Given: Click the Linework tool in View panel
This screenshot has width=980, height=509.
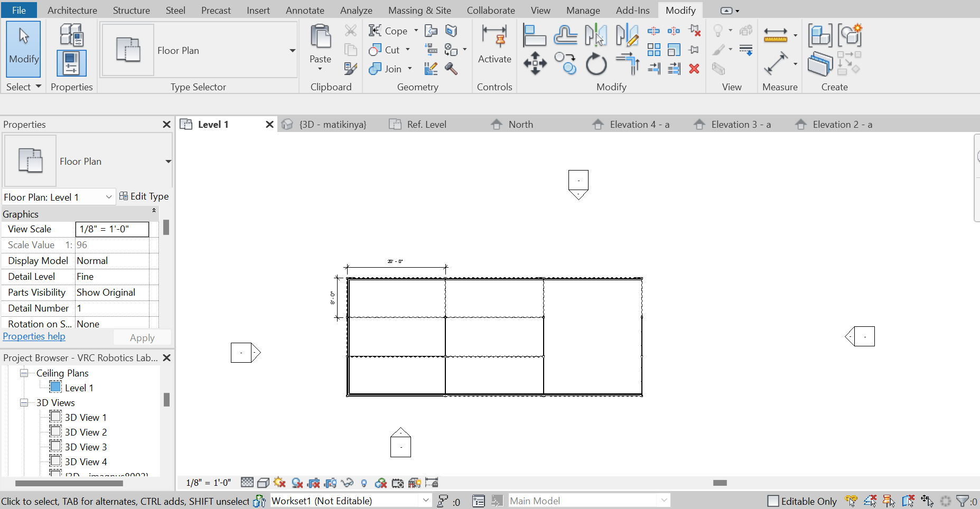Looking at the screenshot, I should pos(746,50).
